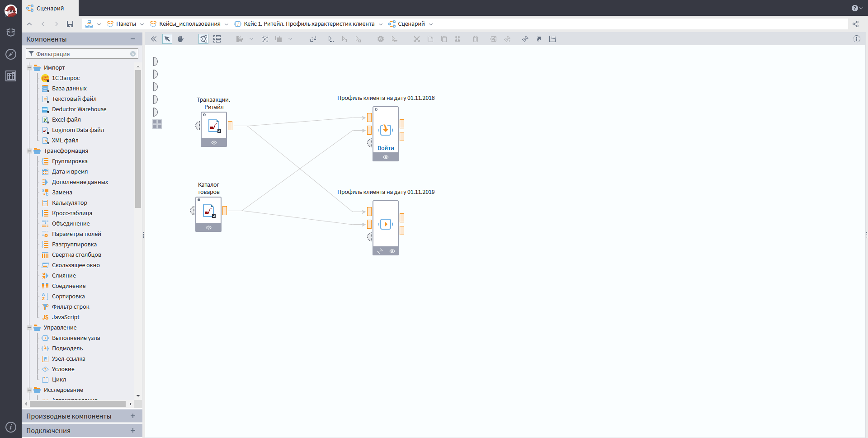Click the copy icon in toolbar
The width and height of the screenshot is (868, 438).
pyautogui.click(x=430, y=39)
